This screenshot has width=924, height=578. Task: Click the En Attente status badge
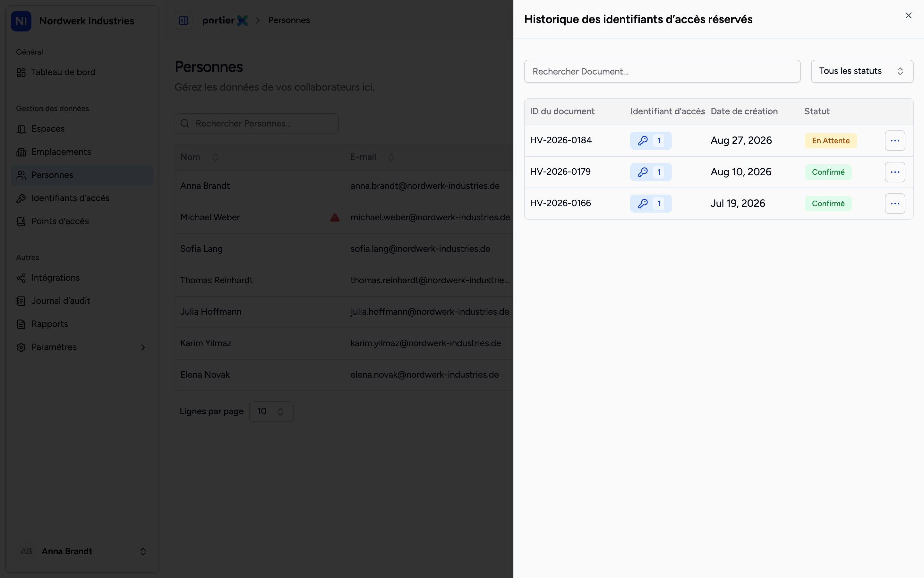point(830,141)
